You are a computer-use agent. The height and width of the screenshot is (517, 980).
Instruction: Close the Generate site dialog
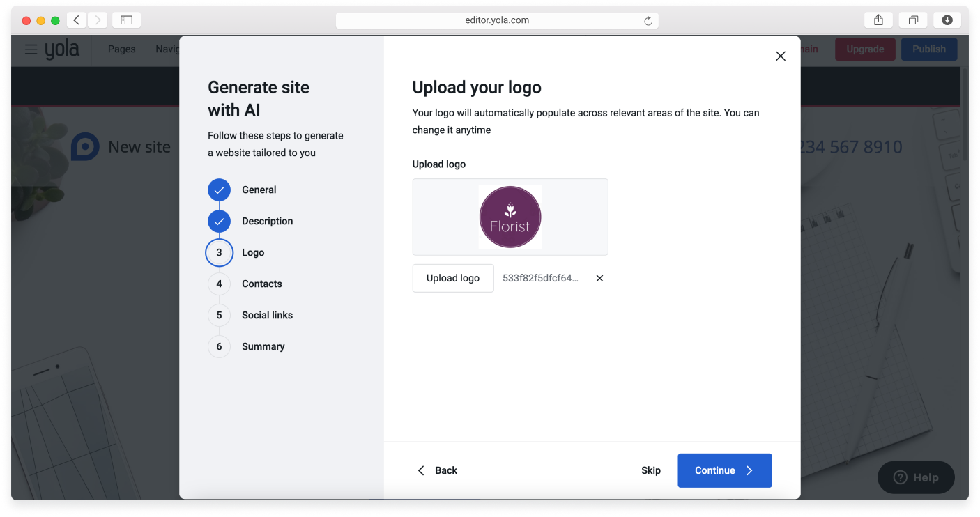pyautogui.click(x=780, y=56)
